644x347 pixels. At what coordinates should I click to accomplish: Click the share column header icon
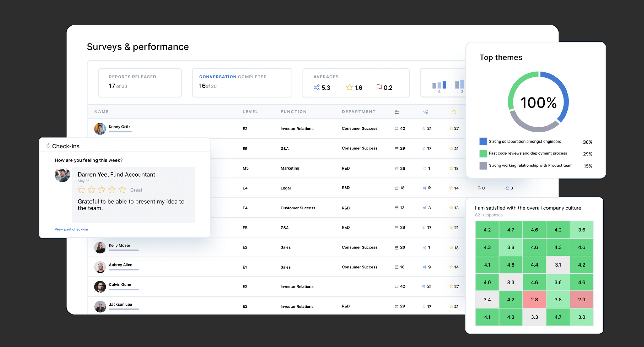click(426, 112)
